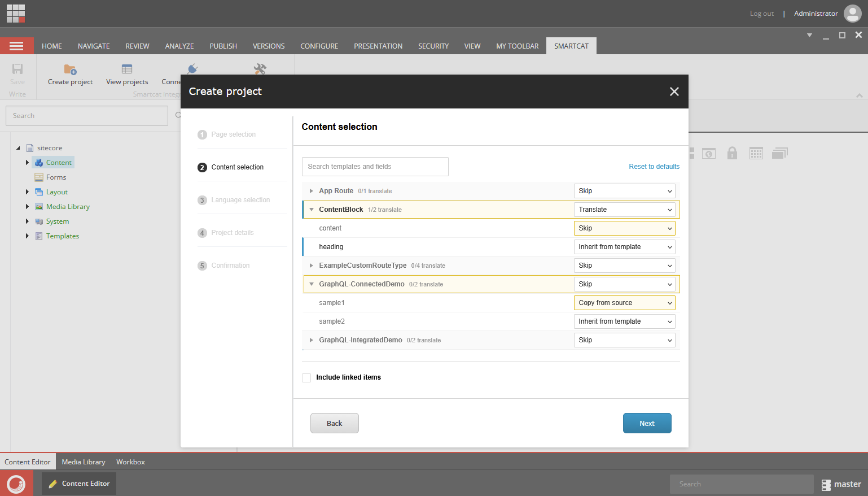868x496 pixels.
Task: Click the wrench and hammer tools icon
Action: point(260,69)
